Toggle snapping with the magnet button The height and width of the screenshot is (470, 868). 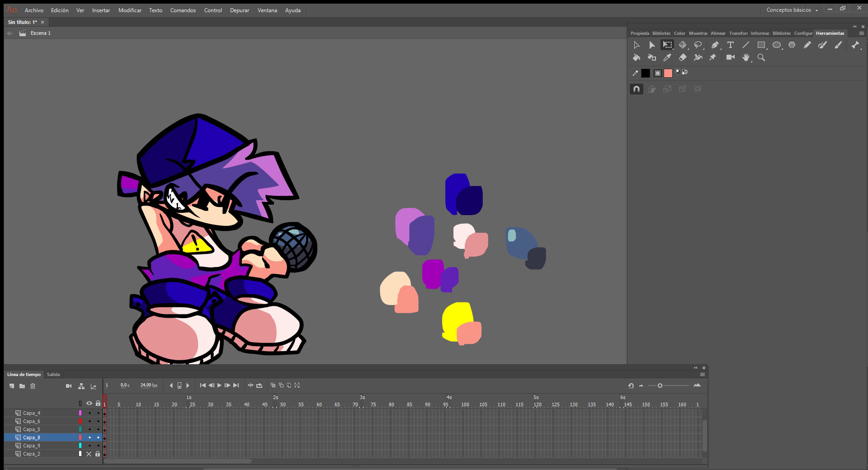636,89
